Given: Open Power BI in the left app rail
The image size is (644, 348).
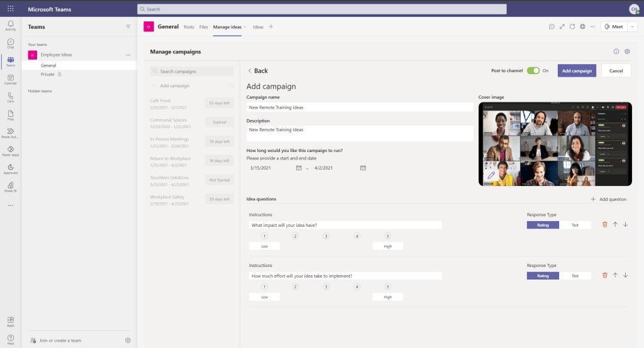Looking at the screenshot, I should coord(10,186).
